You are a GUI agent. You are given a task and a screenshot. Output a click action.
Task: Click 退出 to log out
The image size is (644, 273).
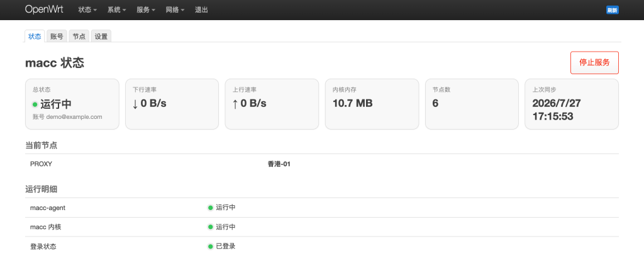coord(201,10)
